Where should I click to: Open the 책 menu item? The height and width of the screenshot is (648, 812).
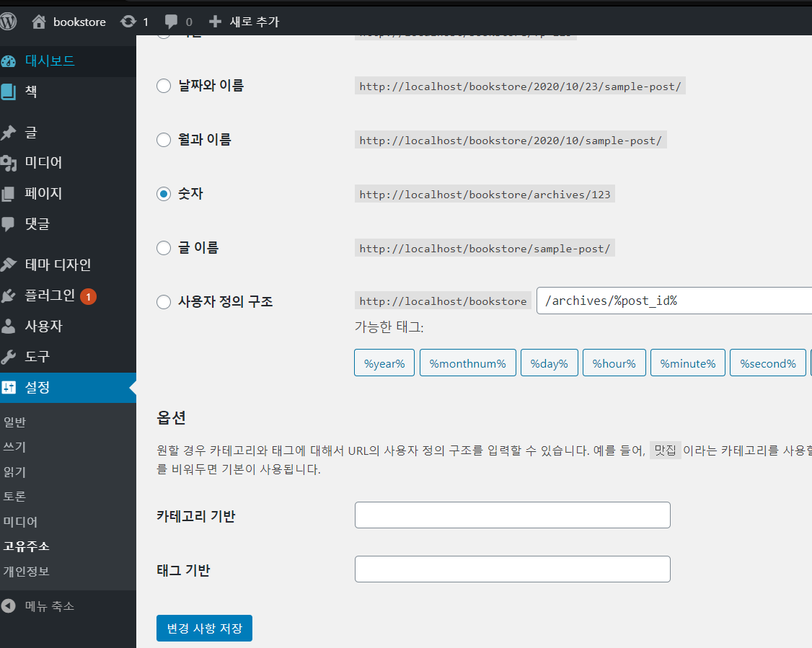coord(68,92)
